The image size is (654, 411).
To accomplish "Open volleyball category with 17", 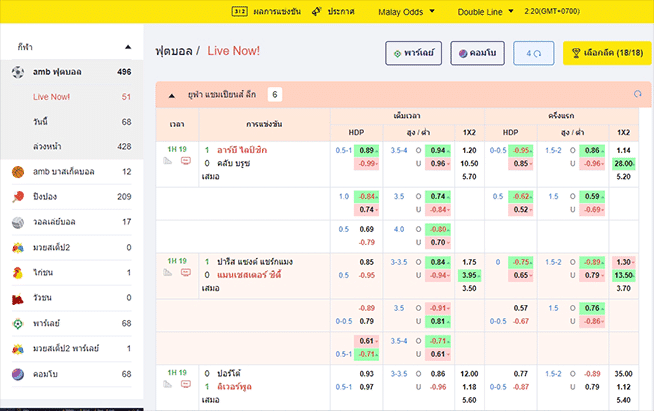I will 72,222.
